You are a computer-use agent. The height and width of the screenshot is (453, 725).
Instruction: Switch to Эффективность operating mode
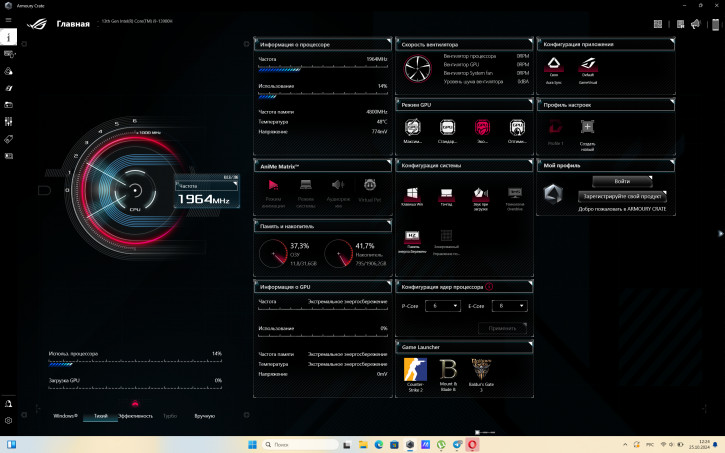click(x=135, y=416)
